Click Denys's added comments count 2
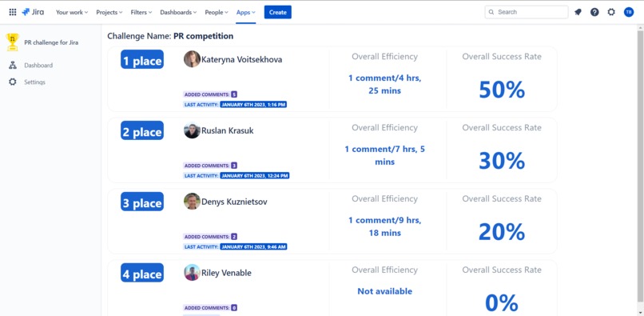The width and height of the screenshot is (644, 316). [x=234, y=237]
